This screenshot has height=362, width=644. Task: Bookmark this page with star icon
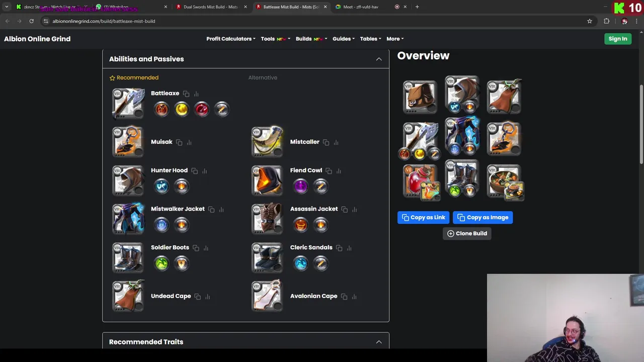coord(589,21)
